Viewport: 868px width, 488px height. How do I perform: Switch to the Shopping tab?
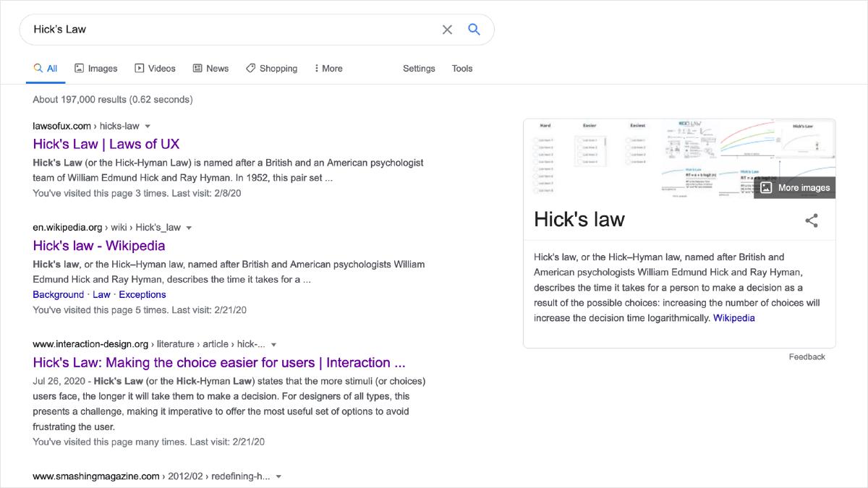coord(271,69)
